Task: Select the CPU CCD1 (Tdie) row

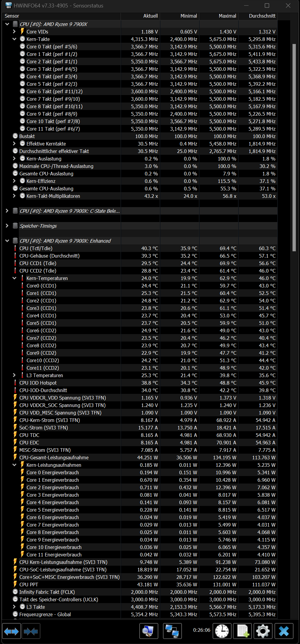Action: [140, 263]
